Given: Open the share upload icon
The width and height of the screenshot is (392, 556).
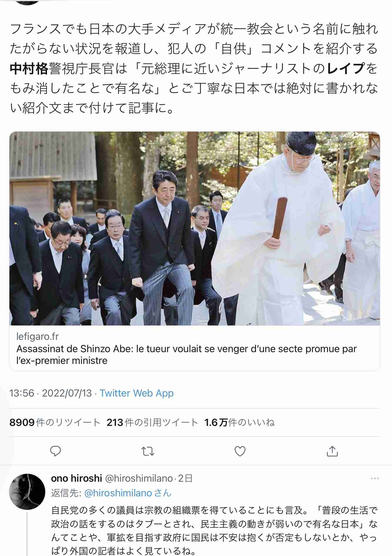Looking at the screenshot, I should [x=332, y=451].
